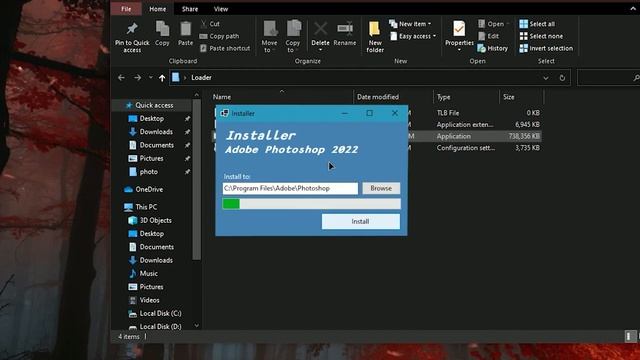Viewport: 640px width, 360px height.
Task: Open the Easy access dropdown
Action: 413,36
